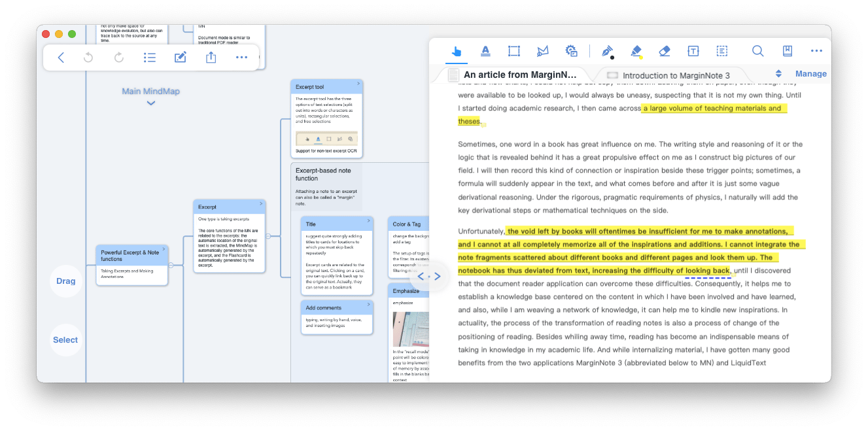Click the green full-screen window button

[x=72, y=34]
